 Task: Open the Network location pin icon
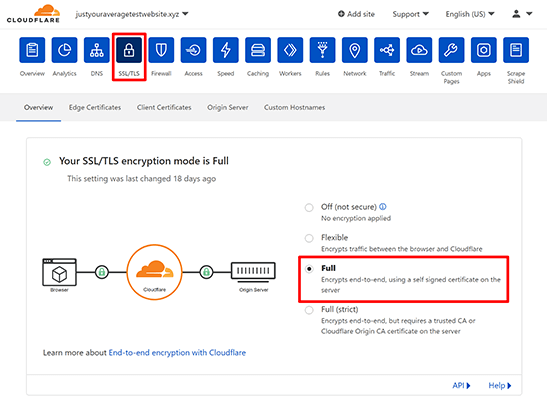(x=355, y=50)
